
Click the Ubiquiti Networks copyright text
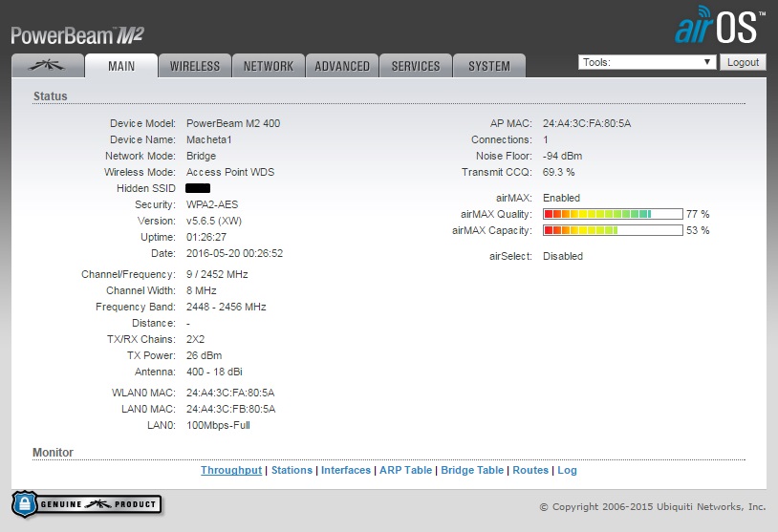click(653, 507)
